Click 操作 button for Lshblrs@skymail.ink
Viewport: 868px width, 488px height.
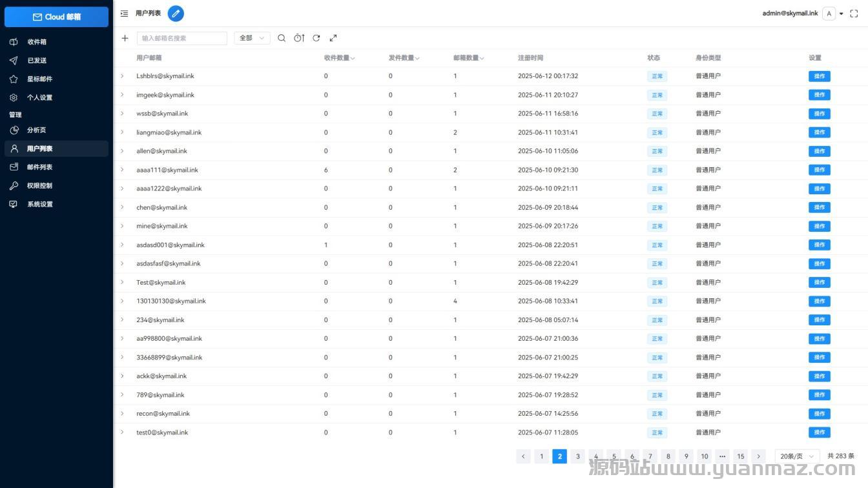(x=819, y=76)
